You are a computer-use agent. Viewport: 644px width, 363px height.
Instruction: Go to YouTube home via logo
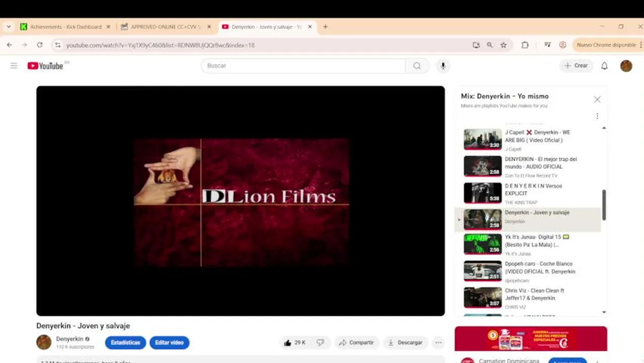(45, 66)
